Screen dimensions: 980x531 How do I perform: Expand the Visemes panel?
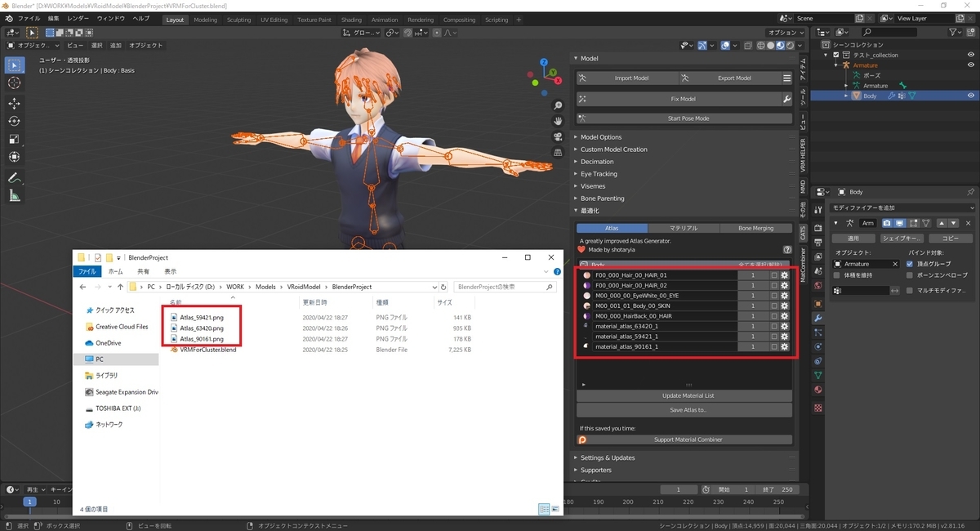(x=593, y=186)
